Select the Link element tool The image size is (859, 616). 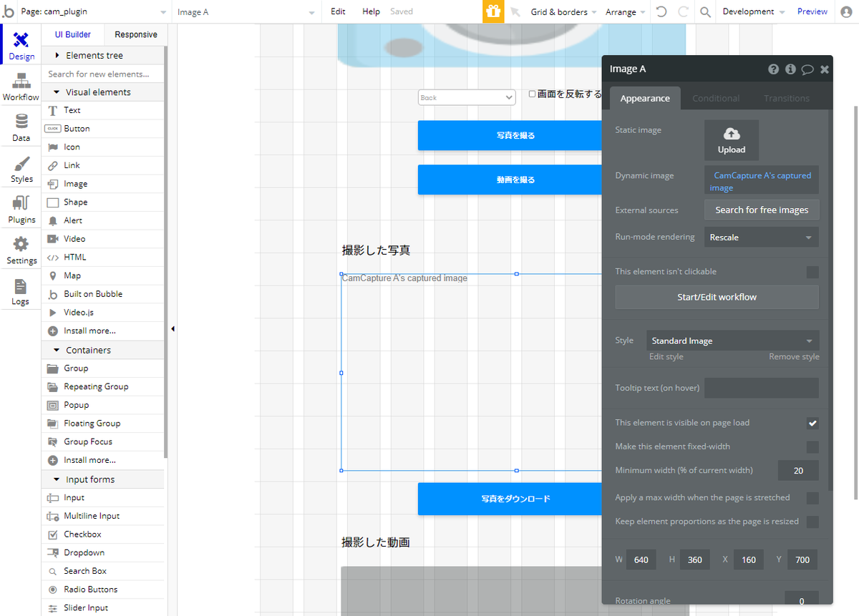click(103, 165)
